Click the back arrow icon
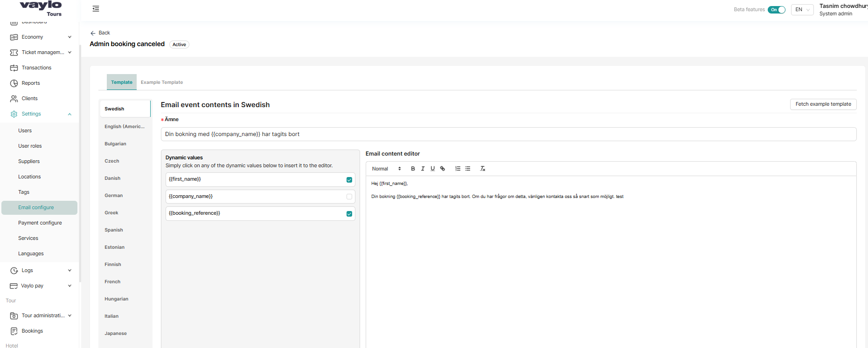868x348 pixels. (93, 33)
